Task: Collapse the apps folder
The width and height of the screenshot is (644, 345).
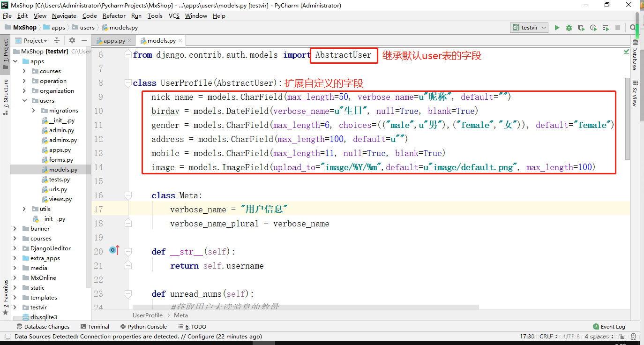Action: [x=15, y=61]
